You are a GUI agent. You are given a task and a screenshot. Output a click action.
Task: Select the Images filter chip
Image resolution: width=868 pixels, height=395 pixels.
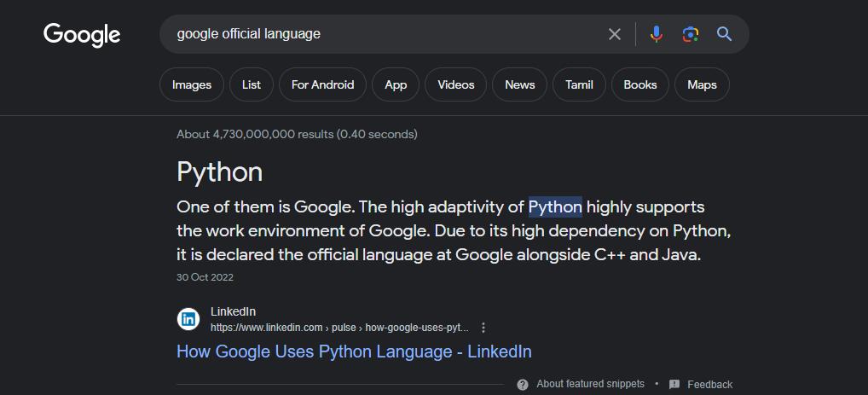192,84
